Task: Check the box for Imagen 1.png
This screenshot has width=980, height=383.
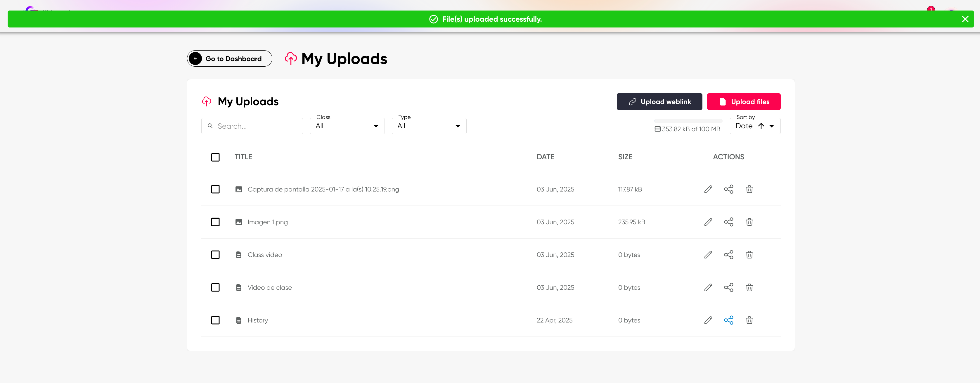Action: pos(215,222)
